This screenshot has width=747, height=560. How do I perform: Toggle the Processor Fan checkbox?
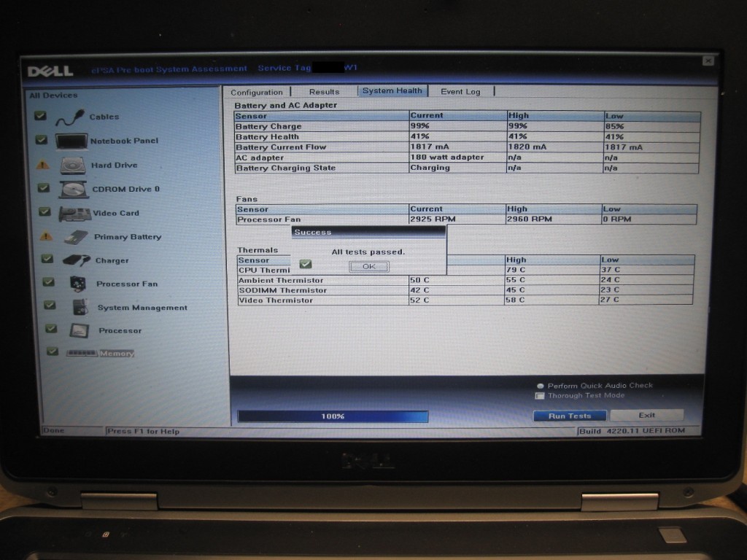click(49, 282)
